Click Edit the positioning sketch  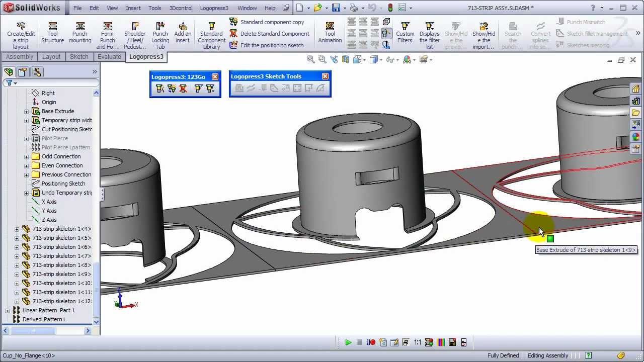click(x=272, y=45)
